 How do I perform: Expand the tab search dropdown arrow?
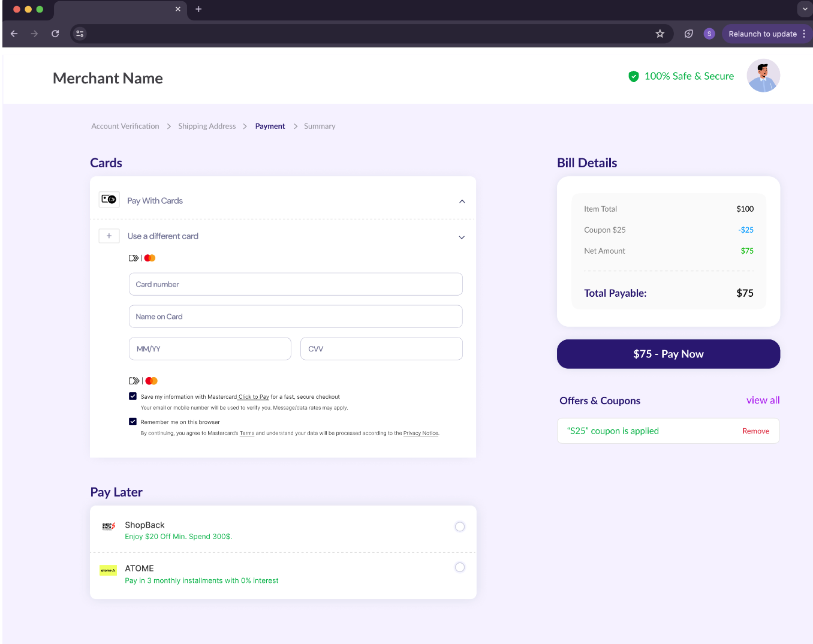coord(805,9)
